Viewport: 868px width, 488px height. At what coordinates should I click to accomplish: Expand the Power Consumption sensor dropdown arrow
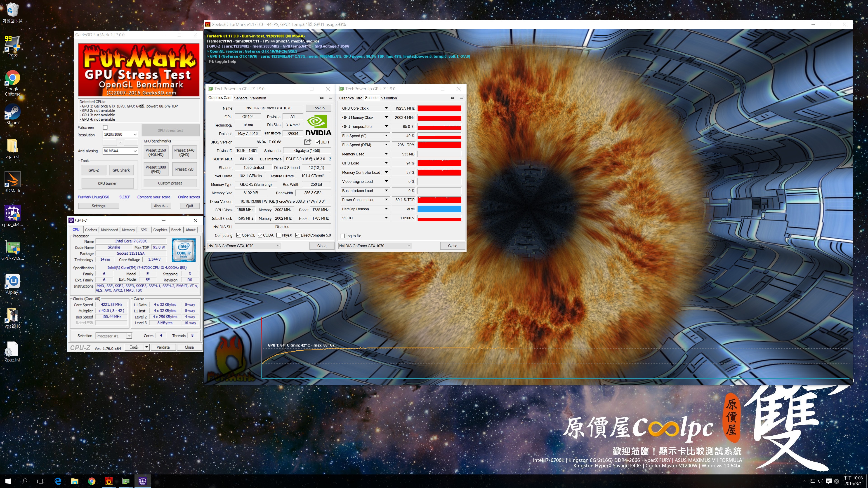[386, 200]
